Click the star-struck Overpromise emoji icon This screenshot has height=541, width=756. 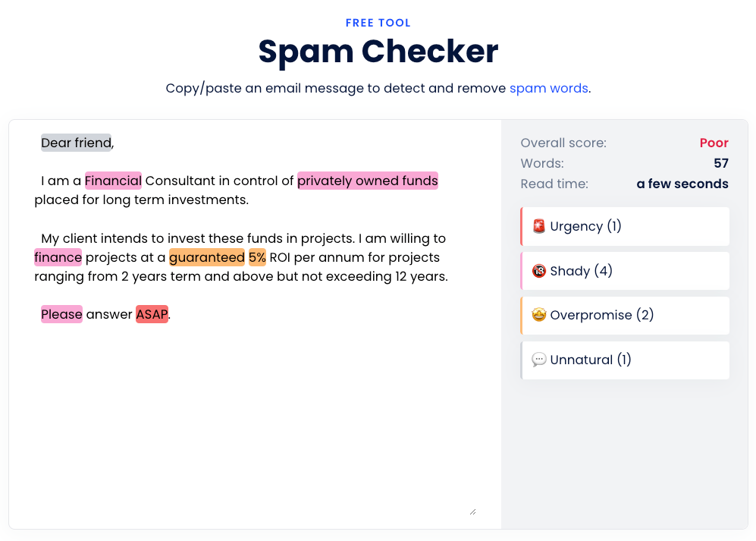(x=538, y=315)
